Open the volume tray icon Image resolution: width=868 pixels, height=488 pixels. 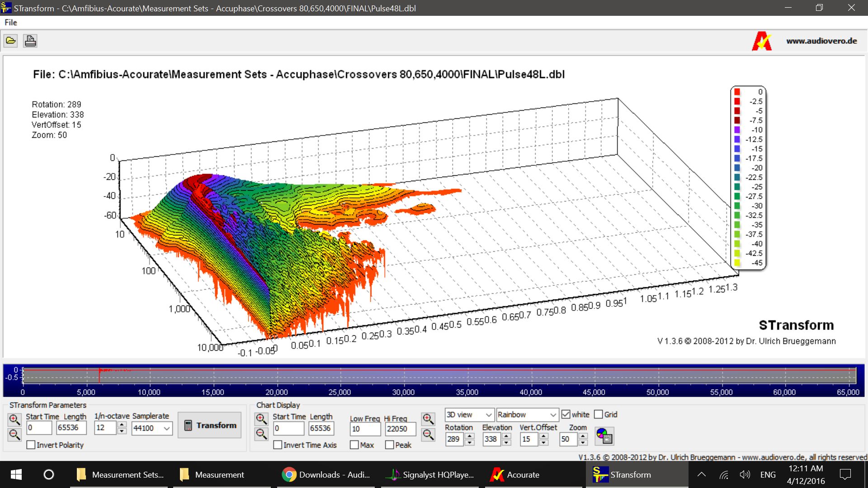coord(745,474)
